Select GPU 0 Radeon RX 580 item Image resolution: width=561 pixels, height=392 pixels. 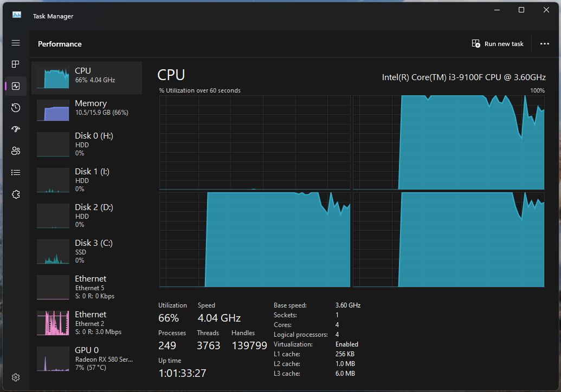[x=87, y=358]
